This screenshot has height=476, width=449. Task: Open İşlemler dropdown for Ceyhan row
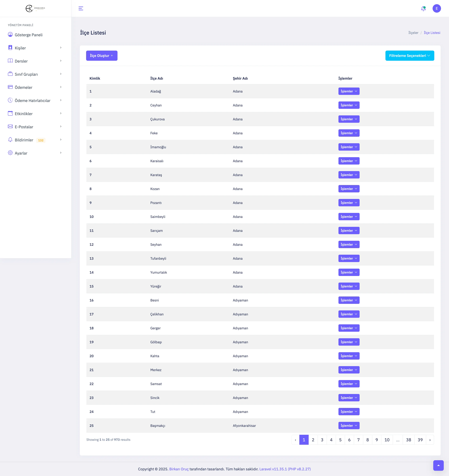pos(349,105)
